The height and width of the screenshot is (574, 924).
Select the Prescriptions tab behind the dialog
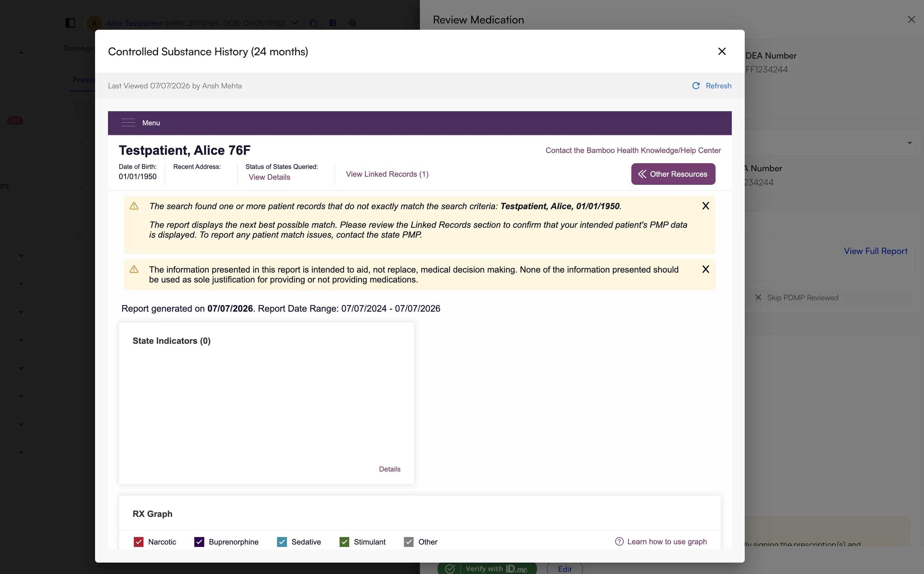[84, 80]
